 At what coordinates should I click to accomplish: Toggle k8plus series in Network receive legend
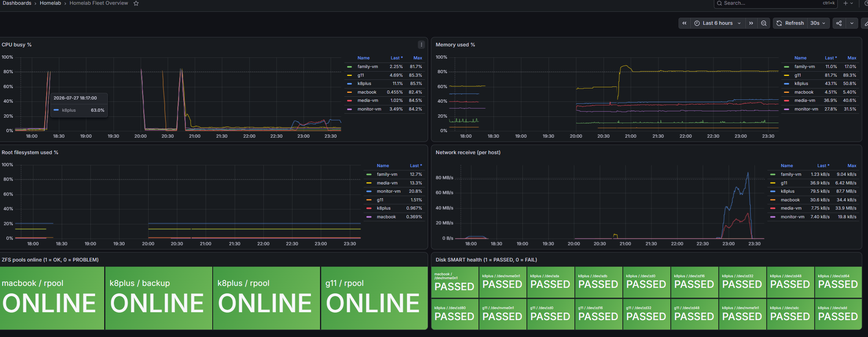[x=787, y=191]
